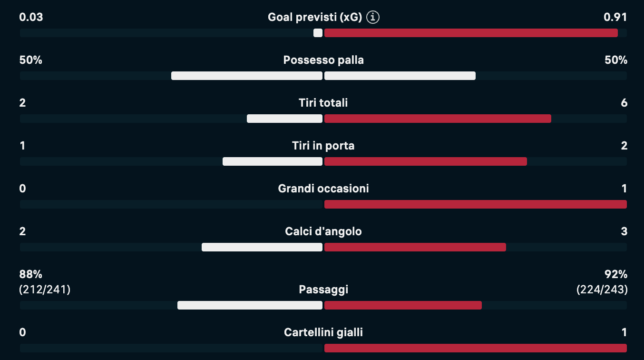Click the red Cartellini gialli bar

476,348
